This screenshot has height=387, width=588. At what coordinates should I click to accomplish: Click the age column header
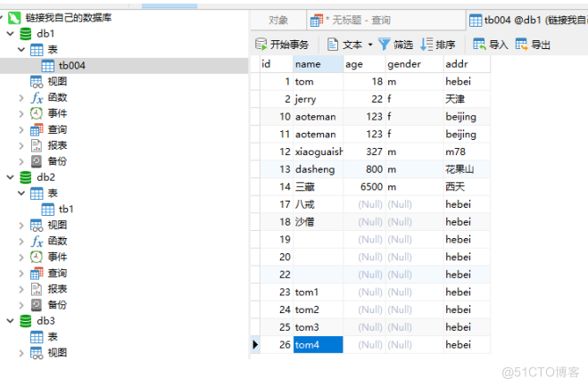(x=364, y=64)
